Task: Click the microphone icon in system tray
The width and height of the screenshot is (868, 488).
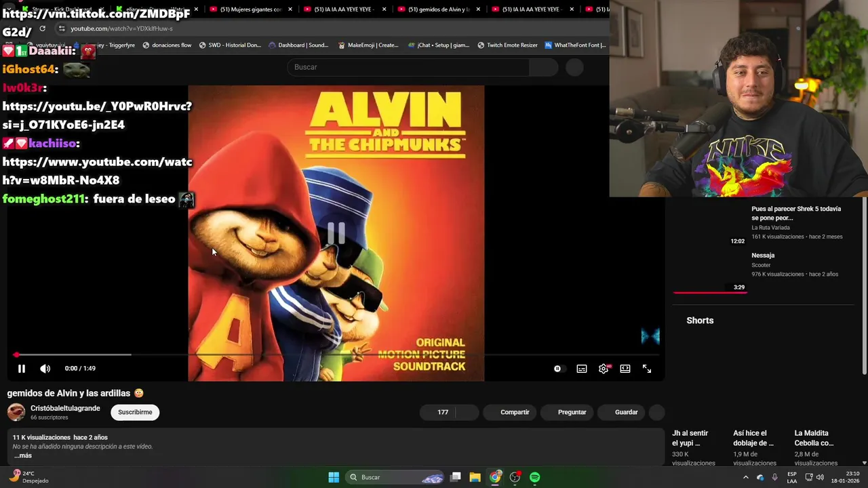Action: click(774, 477)
